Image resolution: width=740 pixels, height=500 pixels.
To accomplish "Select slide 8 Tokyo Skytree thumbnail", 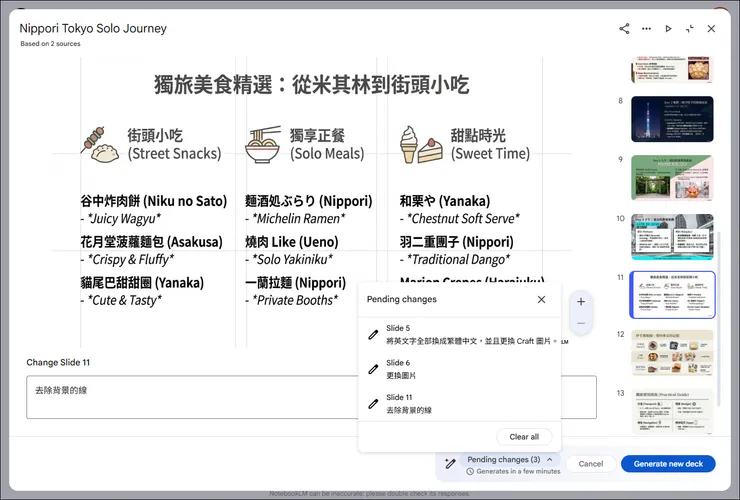I will coord(672,119).
